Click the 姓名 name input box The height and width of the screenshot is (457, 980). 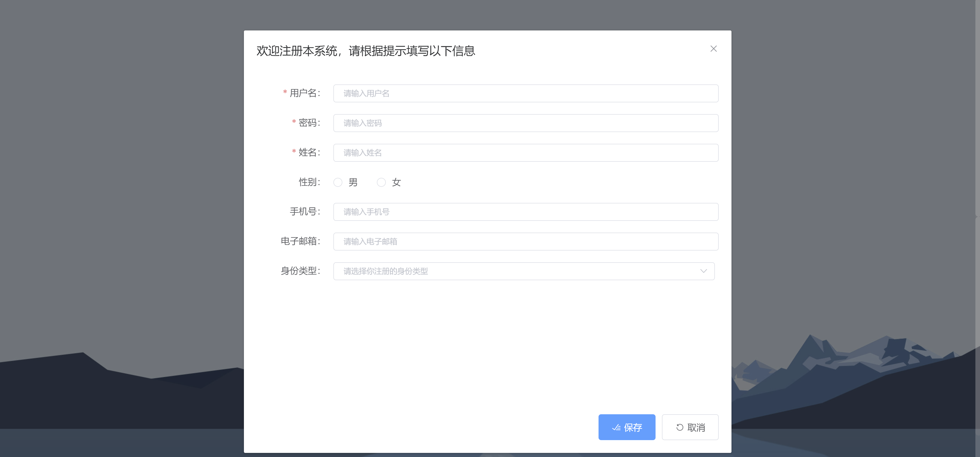click(x=526, y=153)
